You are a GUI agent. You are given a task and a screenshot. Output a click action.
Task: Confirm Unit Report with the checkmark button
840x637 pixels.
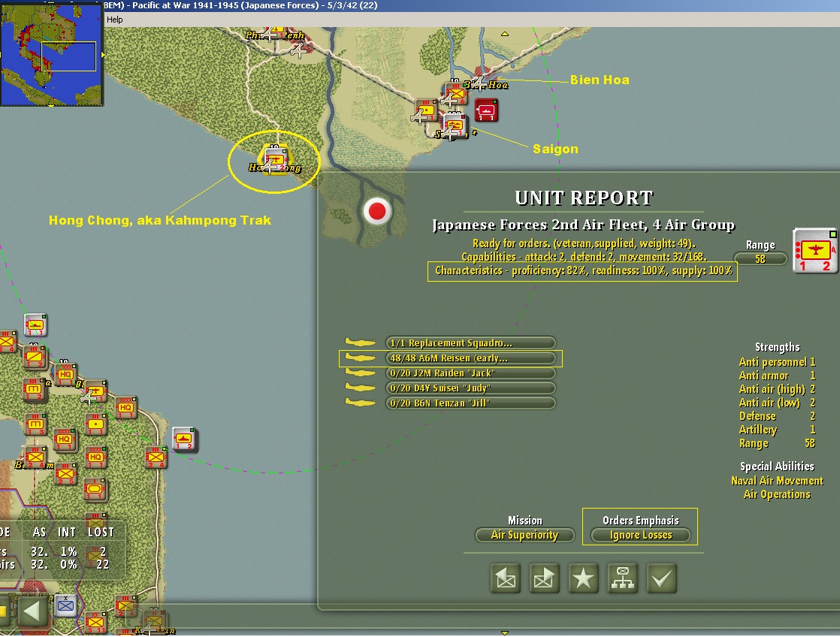tap(662, 578)
